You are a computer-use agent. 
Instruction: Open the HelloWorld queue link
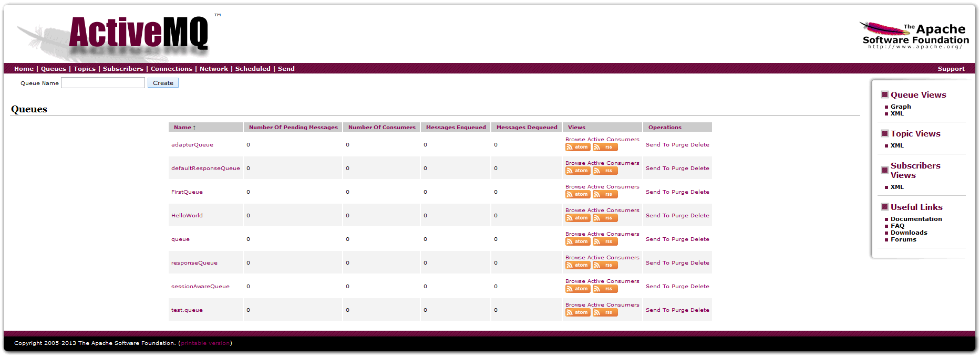187,216
